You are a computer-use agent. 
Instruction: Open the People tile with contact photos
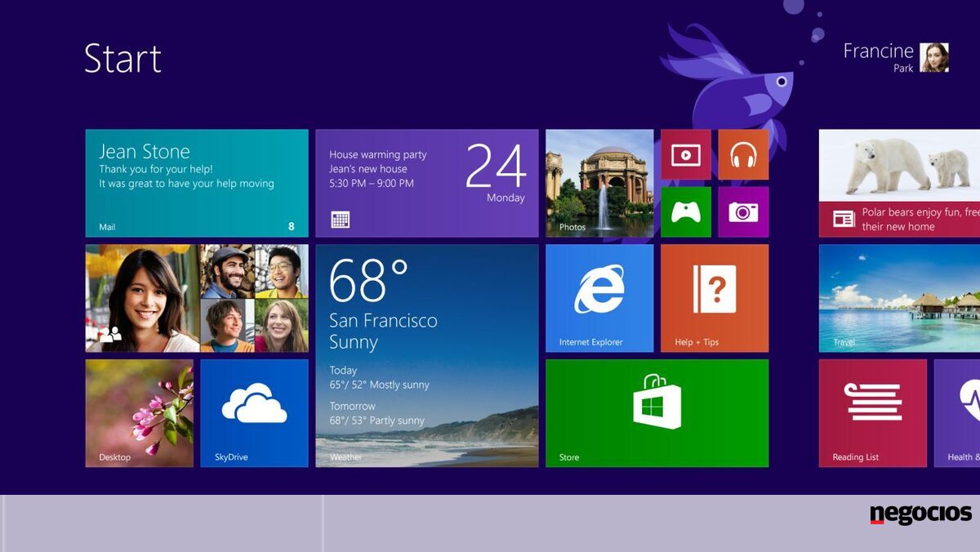(197, 298)
